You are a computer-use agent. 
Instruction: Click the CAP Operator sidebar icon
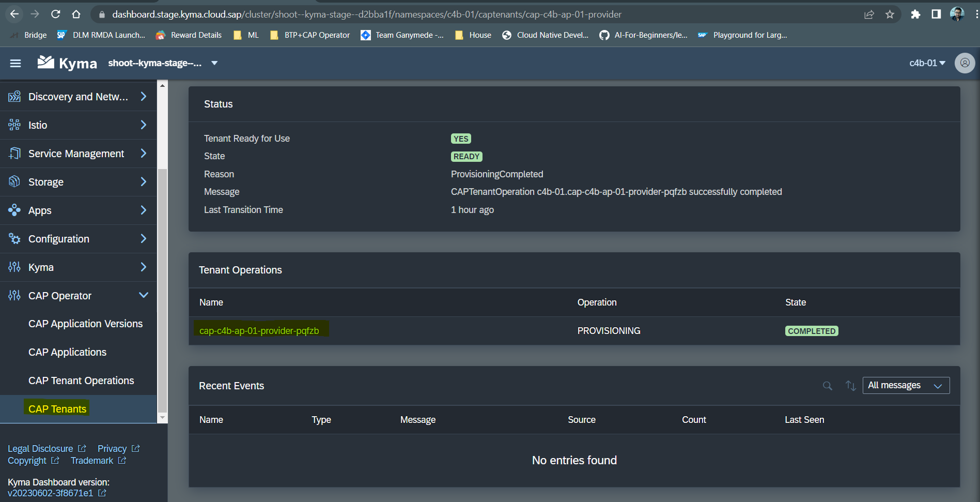(x=14, y=295)
